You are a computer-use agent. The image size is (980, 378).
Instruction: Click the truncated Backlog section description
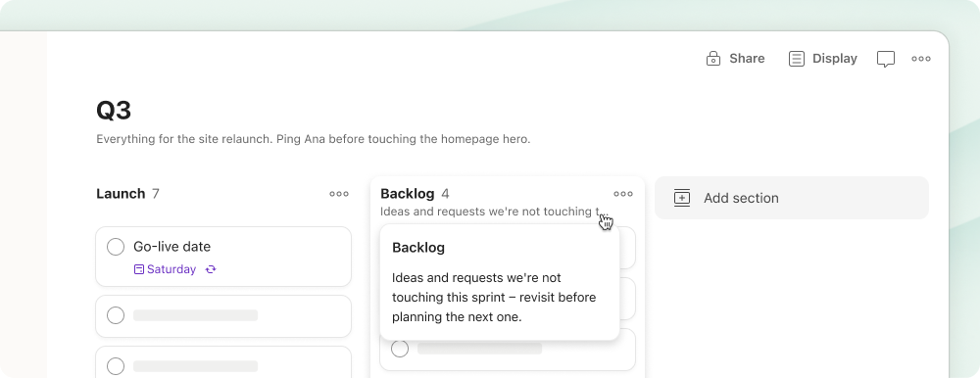494,212
